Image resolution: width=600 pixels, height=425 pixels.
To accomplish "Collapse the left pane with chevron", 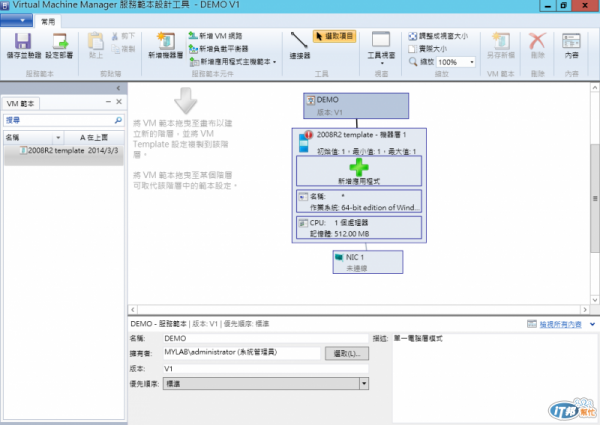I will (118, 88).
